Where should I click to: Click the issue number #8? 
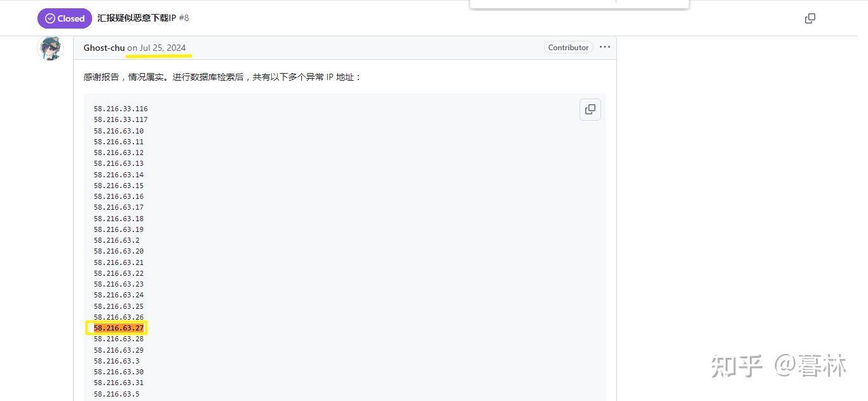click(x=184, y=18)
